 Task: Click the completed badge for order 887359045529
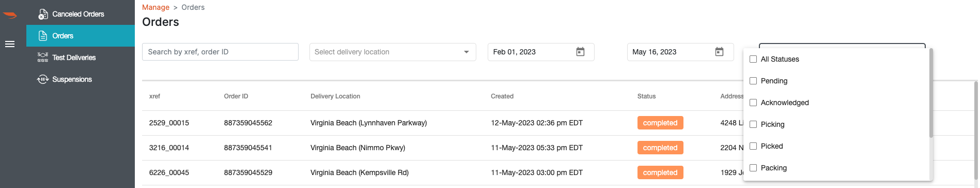(x=660, y=172)
